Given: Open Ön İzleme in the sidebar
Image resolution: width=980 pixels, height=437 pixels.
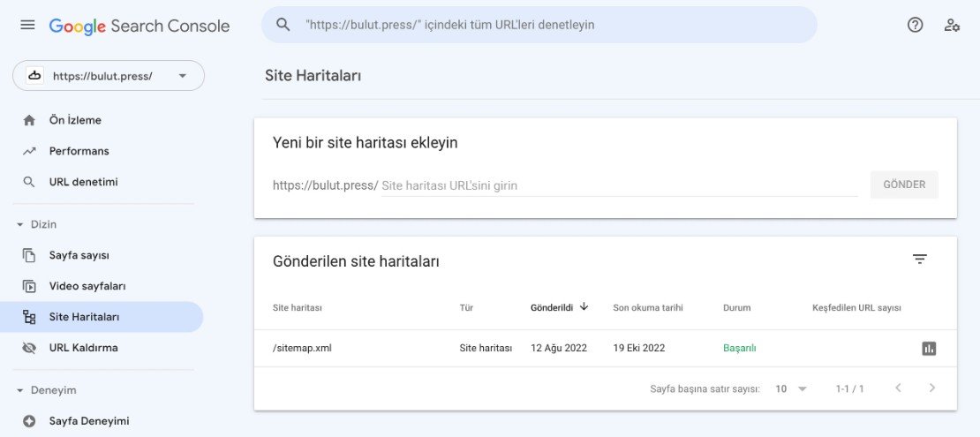Looking at the screenshot, I should click(x=75, y=120).
